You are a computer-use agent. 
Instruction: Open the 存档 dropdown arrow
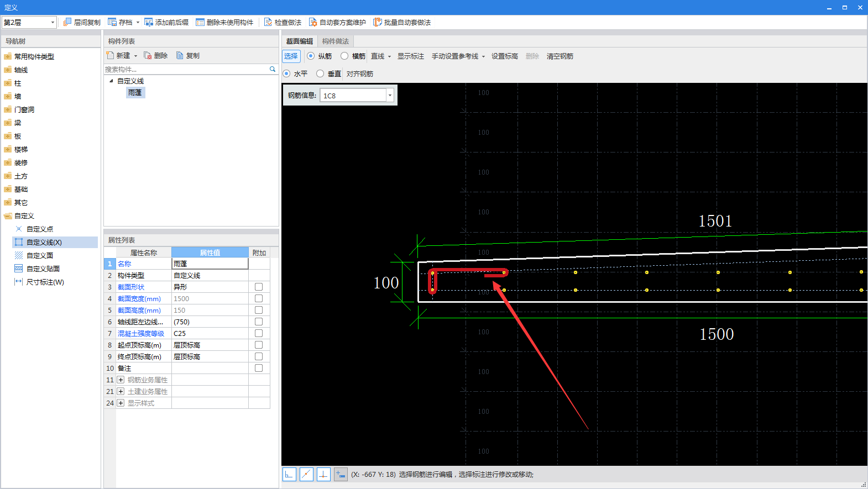click(x=138, y=23)
